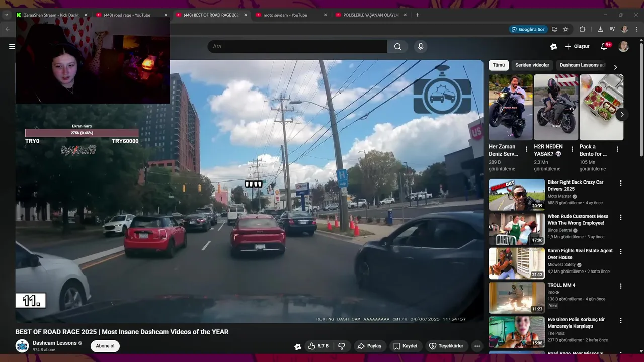Click the dashcam video player area
Image resolution: width=644 pixels, height=362 pixels.
point(249,192)
